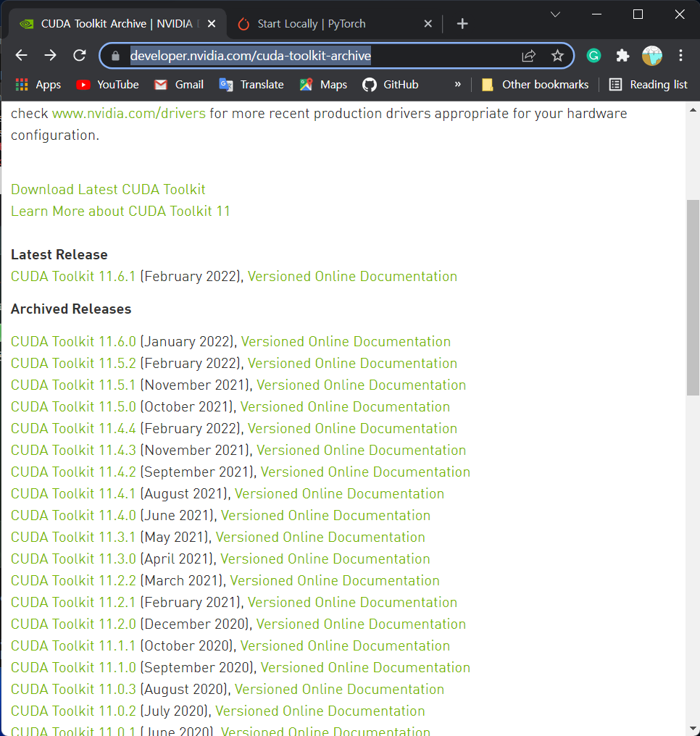Open the Extensions puzzle menu

(622, 56)
